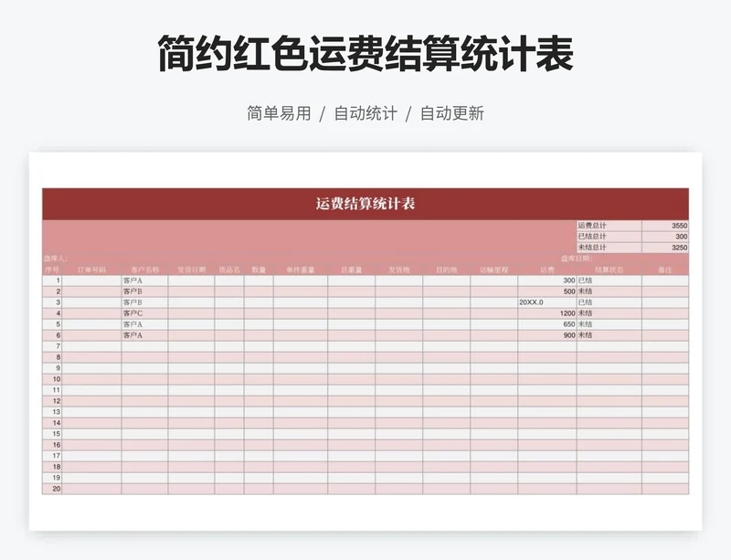
Task: Select the 目的地 column header
Action: coord(447,269)
